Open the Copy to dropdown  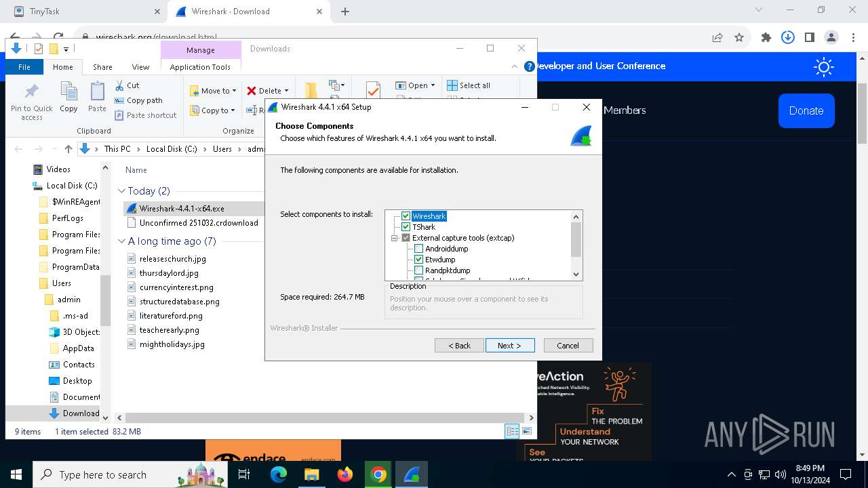(212, 110)
